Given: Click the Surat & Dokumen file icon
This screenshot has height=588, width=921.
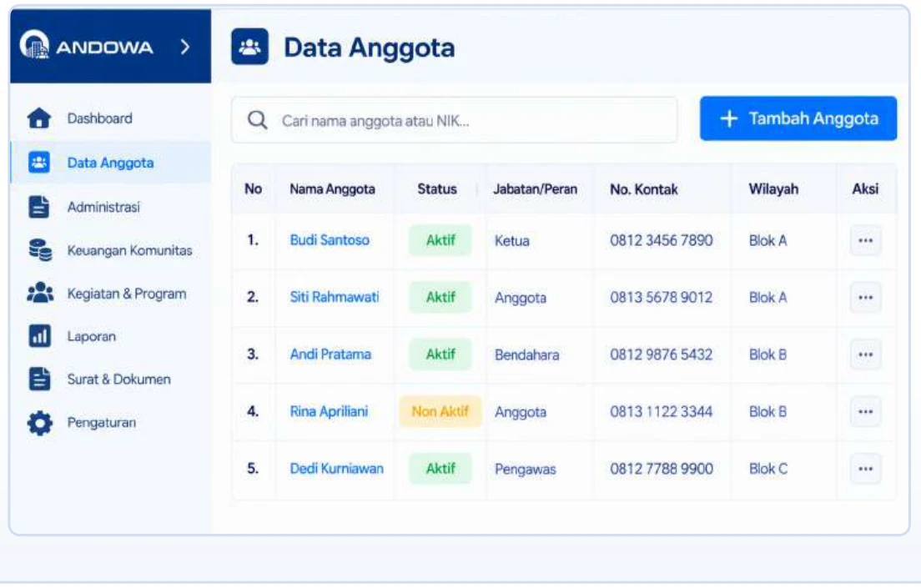Looking at the screenshot, I should pyautogui.click(x=39, y=379).
